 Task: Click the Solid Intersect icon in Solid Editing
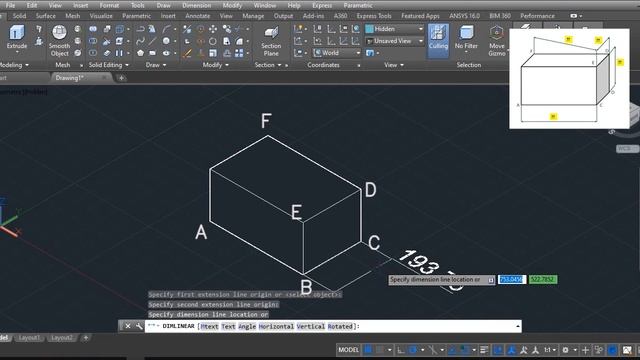click(93, 53)
